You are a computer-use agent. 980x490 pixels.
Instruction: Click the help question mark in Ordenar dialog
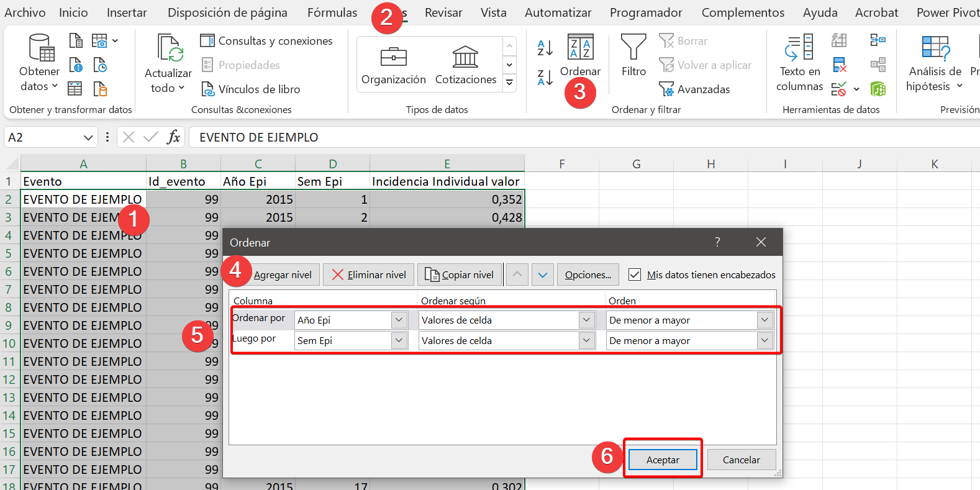click(x=717, y=242)
